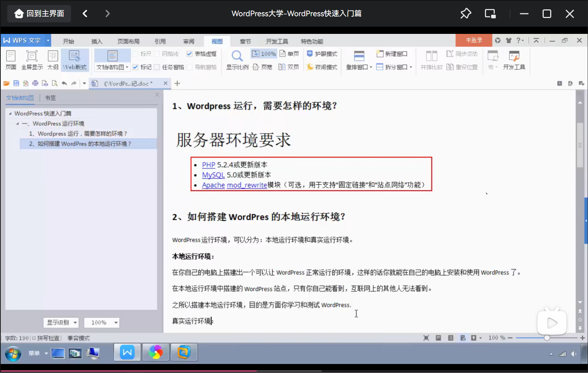This screenshot has height=373, width=588.
Task: Toggle the 网格线 gridlines checkbox
Action: [157, 54]
